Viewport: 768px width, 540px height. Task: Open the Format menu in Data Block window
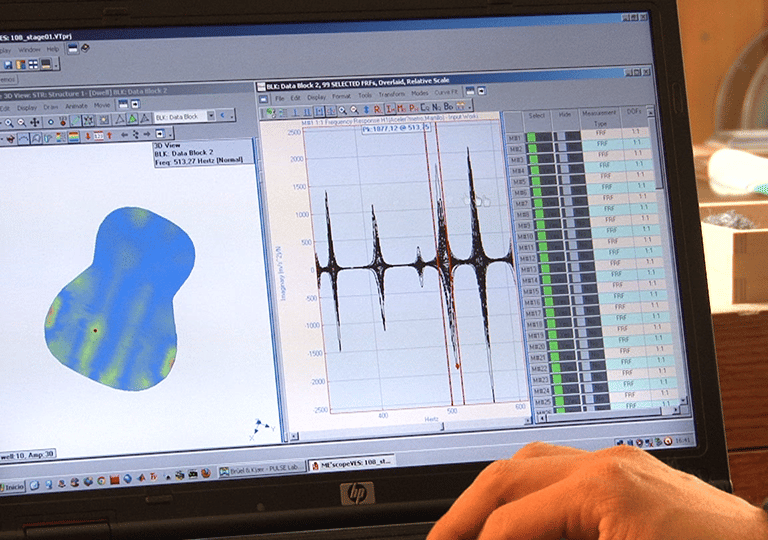(341, 96)
